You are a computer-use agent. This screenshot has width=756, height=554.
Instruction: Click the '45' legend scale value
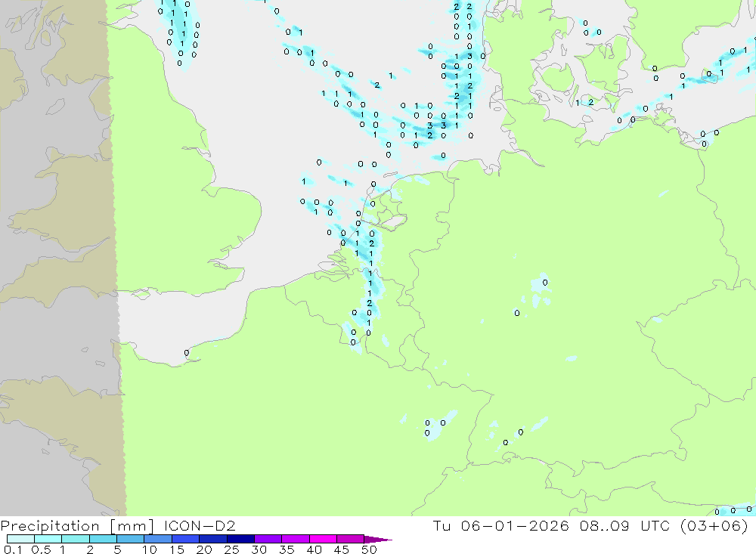click(x=342, y=549)
